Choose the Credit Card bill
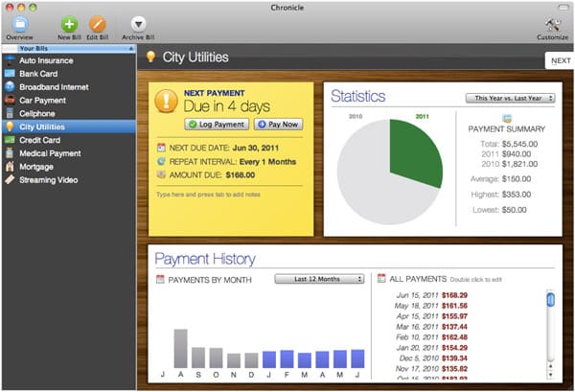The height and width of the screenshot is (392, 575). click(40, 139)
